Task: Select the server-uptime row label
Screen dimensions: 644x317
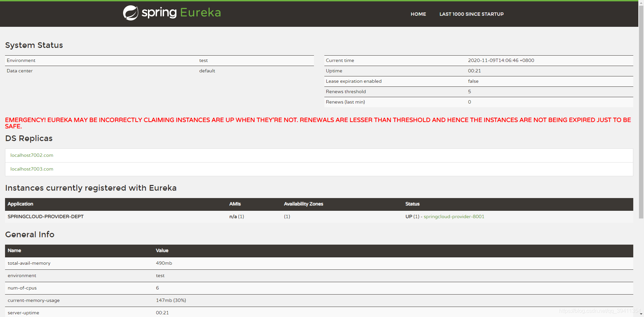Action: point(23,313)
